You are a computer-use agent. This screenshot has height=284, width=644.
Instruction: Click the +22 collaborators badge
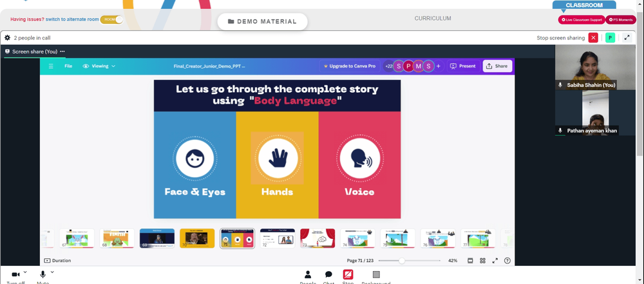point(388,66)
